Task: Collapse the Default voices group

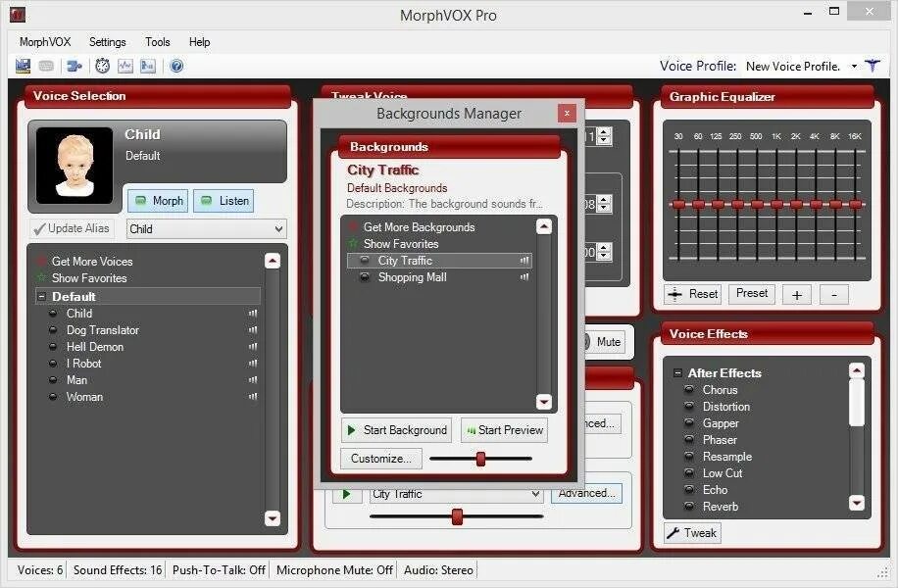Action: click(x=41, y=297)
